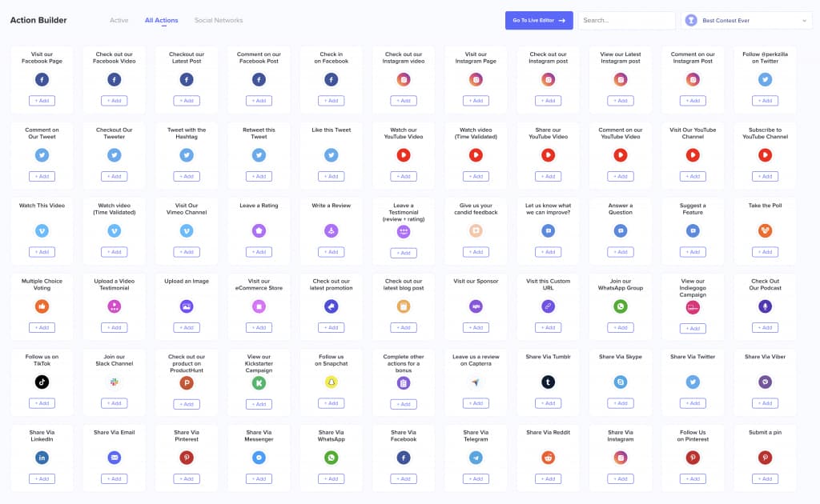
Task: Click the review icon under Write a Review
Action: click(331, 231)
